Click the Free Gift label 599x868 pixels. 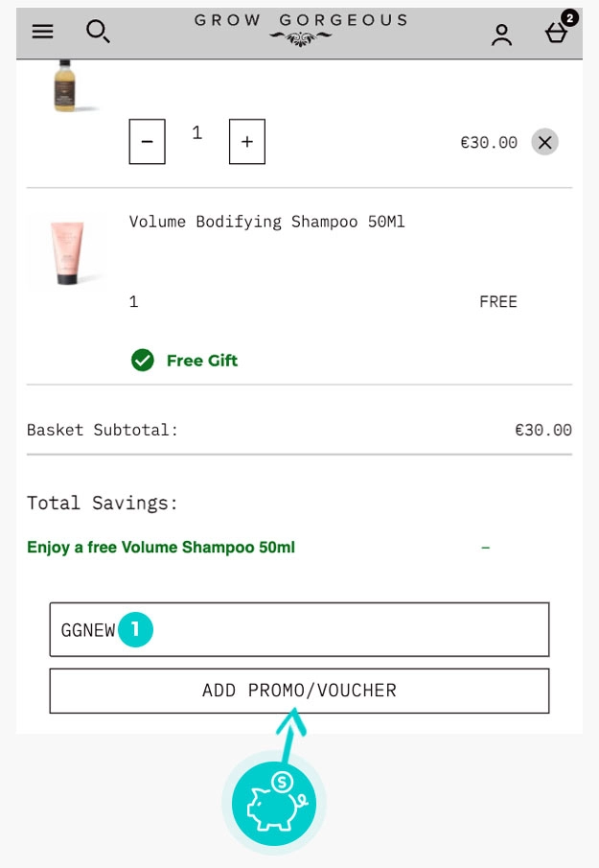201,361
